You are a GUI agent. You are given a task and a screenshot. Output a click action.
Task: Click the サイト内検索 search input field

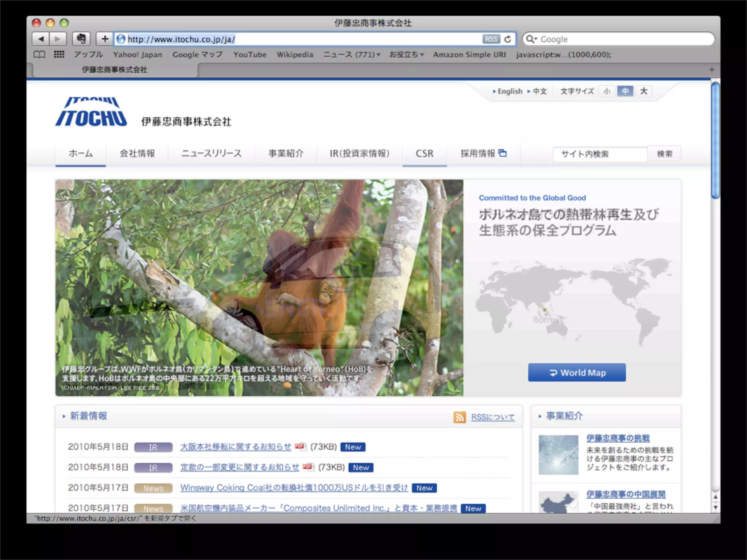click(x=600, y=154)
